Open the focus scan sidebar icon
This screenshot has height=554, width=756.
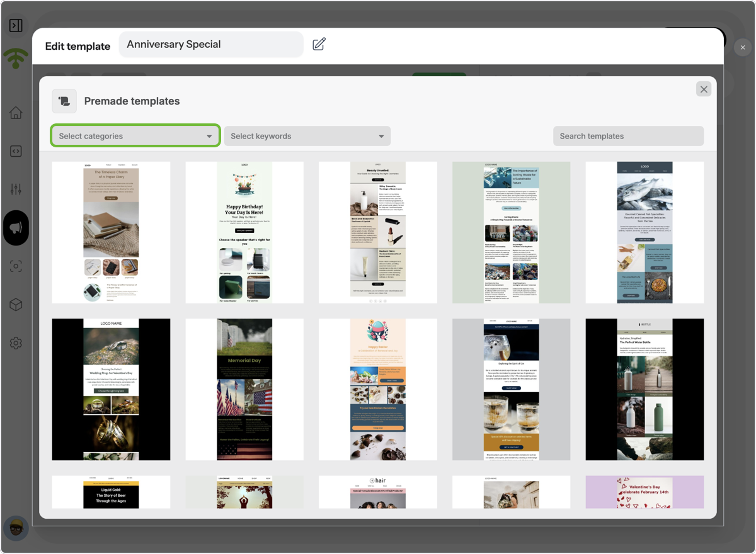coord(16,266)
